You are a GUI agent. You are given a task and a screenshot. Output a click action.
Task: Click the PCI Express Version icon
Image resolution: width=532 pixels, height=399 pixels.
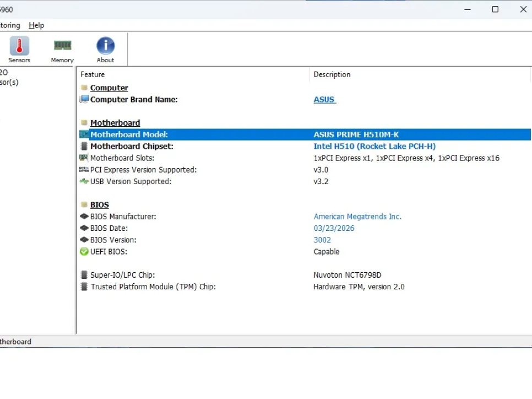tap(84, 169)
